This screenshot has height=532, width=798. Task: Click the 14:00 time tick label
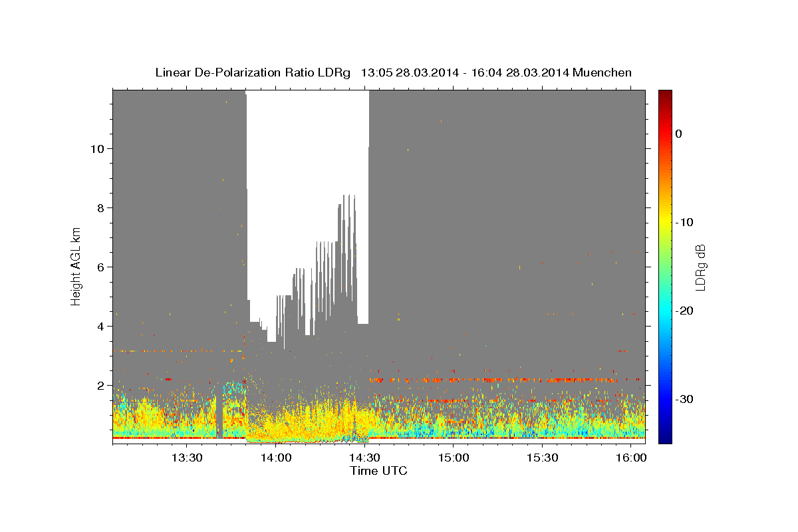(x=276, y=458)
